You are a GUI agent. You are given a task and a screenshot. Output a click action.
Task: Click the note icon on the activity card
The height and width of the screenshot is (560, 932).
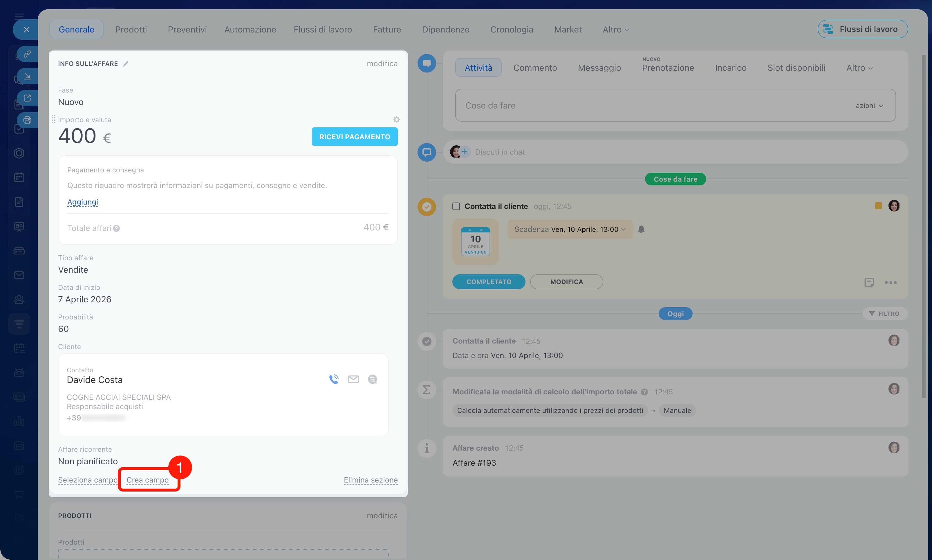[869, 282]
